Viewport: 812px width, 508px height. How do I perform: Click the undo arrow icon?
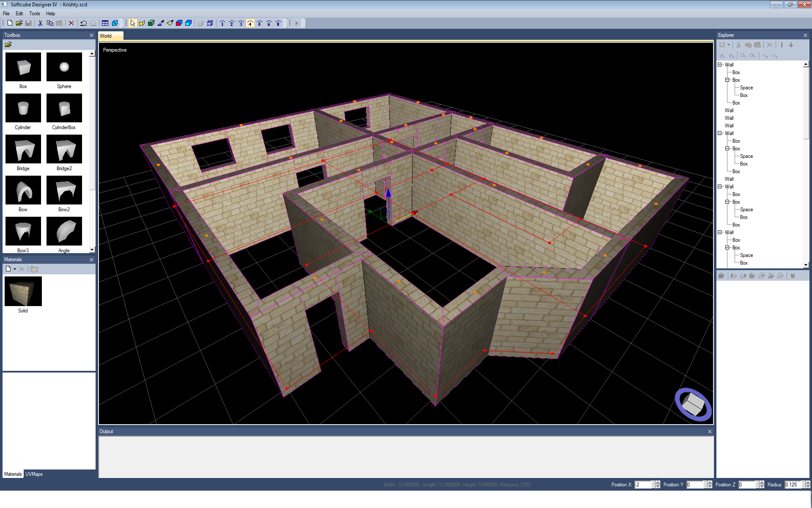coord(83,23)
